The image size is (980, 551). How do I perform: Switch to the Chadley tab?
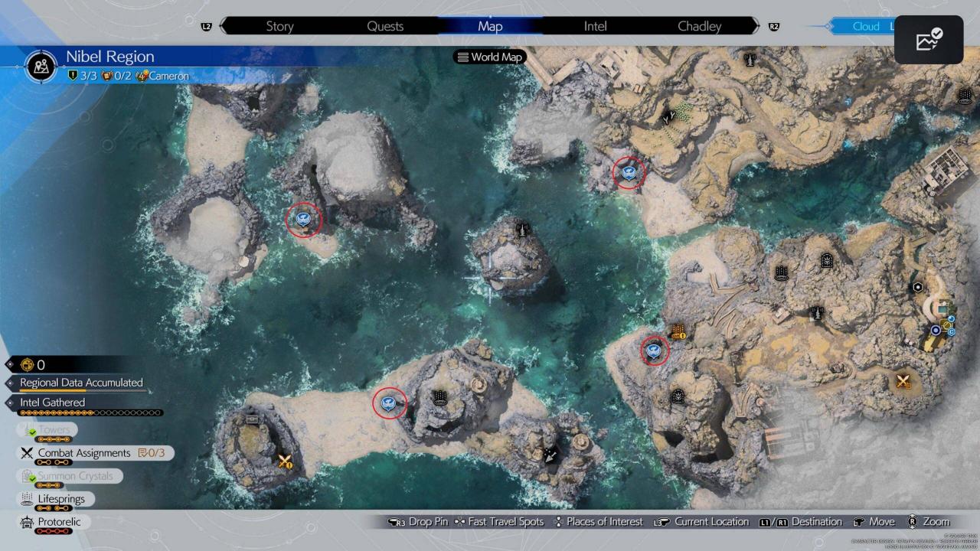pyautogui.click(x=700, y=26)
